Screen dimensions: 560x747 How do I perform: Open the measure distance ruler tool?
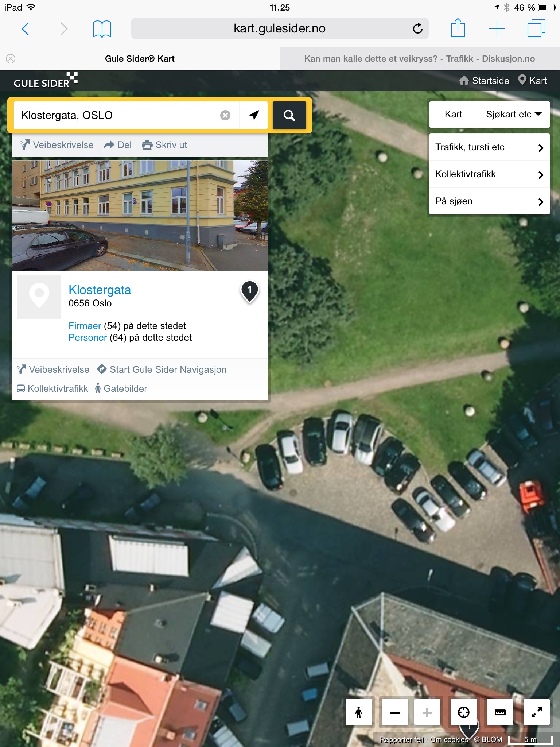[x=500, y=712]
